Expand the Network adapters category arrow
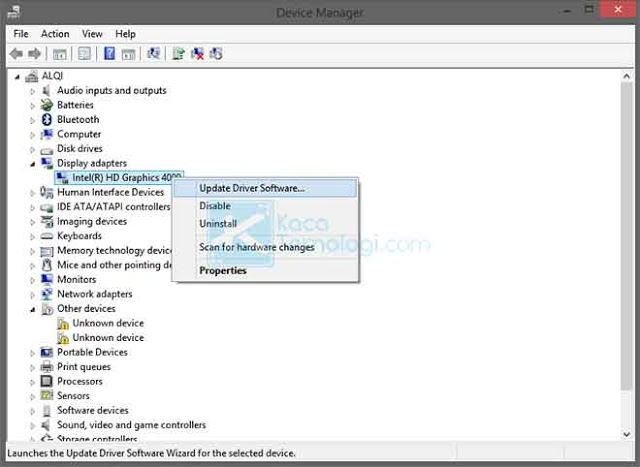640x467 pixels. tap(33, 295)
